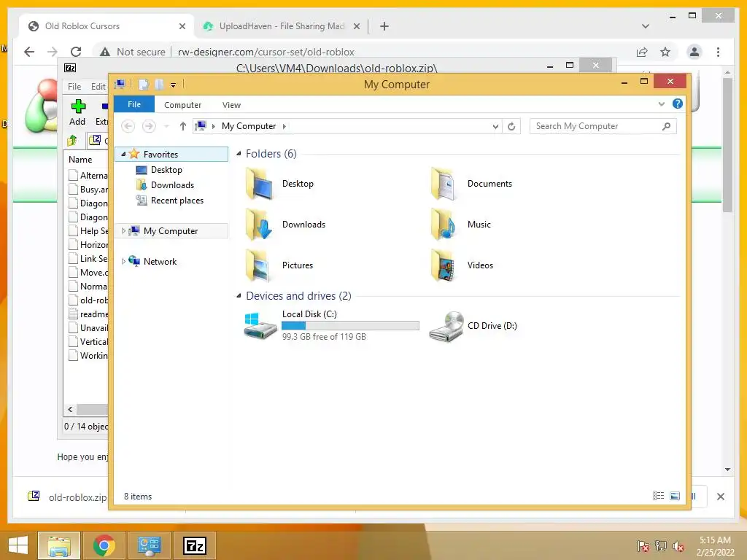Click the search magnifier in My Computer
Viewport: 747px width, 560px height.
pos(667,126)
